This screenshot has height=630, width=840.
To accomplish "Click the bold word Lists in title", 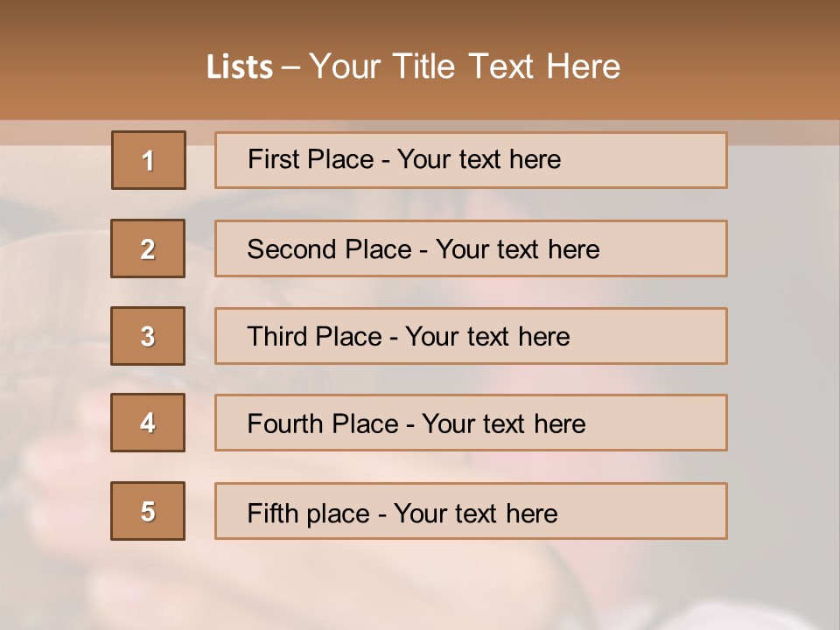I will 240,67.
